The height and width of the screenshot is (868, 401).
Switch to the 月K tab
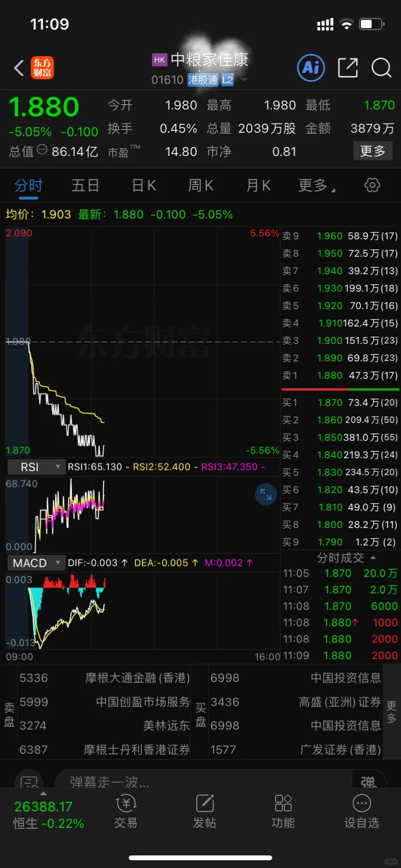[x=259, y=186]
